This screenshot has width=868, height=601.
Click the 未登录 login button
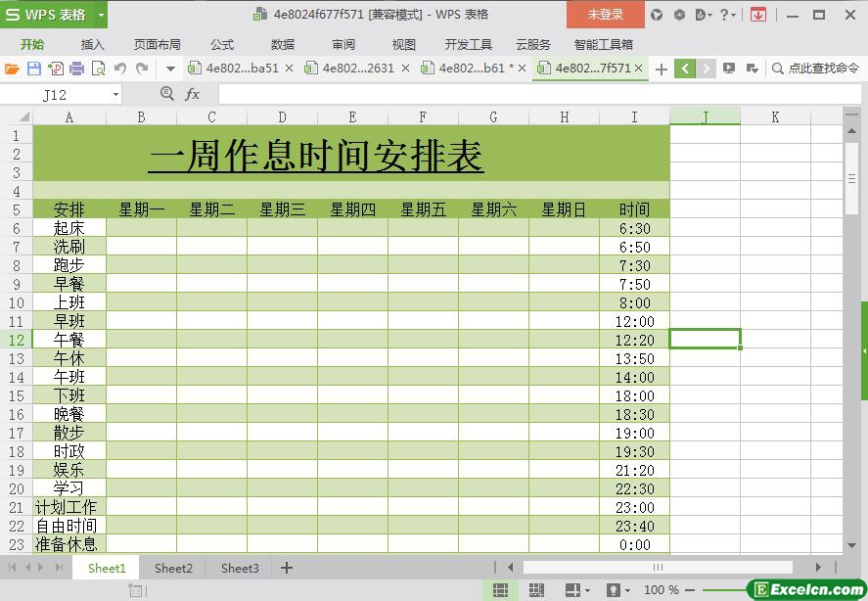[605, 15]
